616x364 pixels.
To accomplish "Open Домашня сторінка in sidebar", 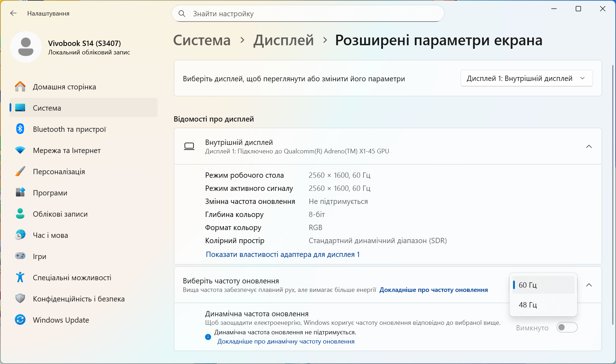I will click(83, 87).
